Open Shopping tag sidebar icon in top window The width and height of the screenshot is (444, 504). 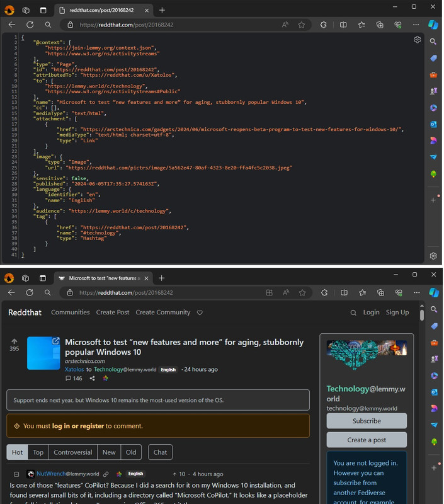(x=433, y=58)
